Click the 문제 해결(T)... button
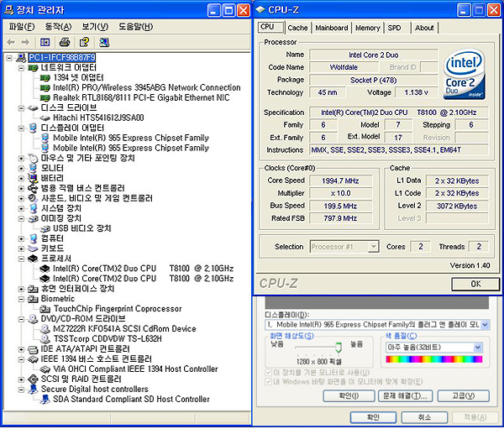The height and width of the screenshot is (429, 504). pyautogui.click(x=405, y=396)
